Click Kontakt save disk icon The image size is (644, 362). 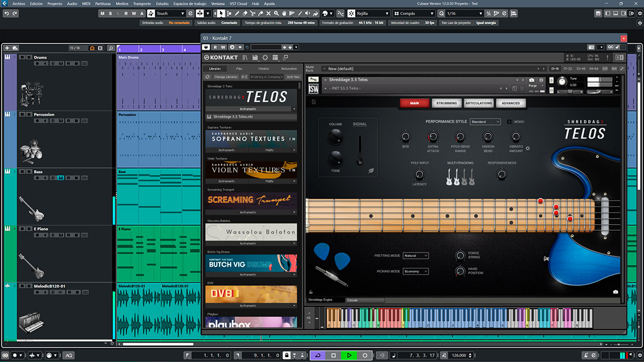pos(255,57)
